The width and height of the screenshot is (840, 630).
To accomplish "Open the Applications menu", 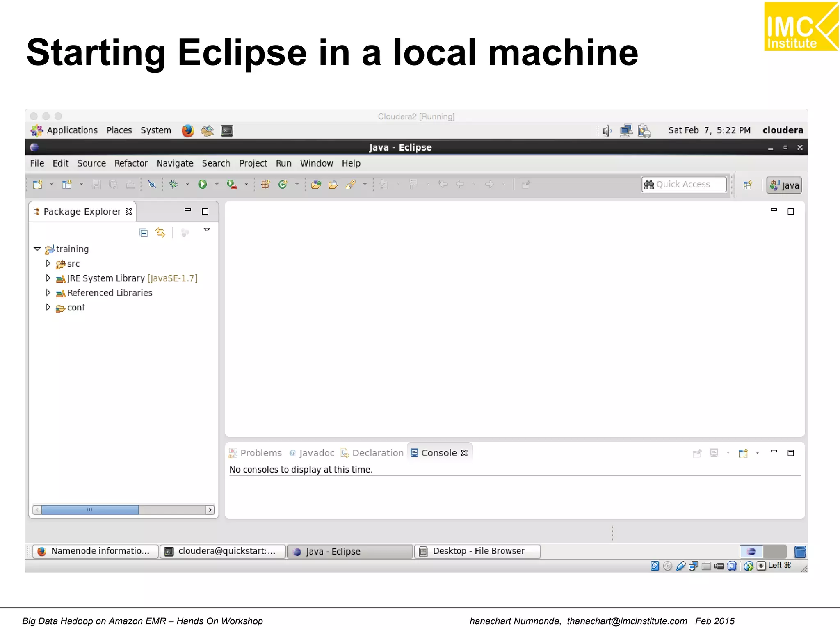I will point(64,130).
